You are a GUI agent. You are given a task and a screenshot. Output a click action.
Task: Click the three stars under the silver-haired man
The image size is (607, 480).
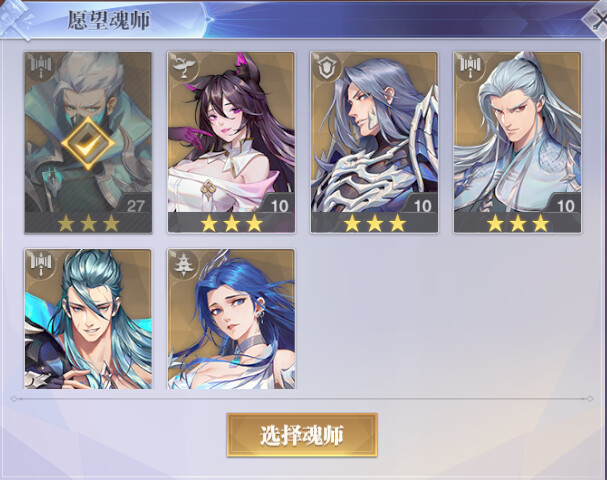pyautogui.click(x=518, y=223)
